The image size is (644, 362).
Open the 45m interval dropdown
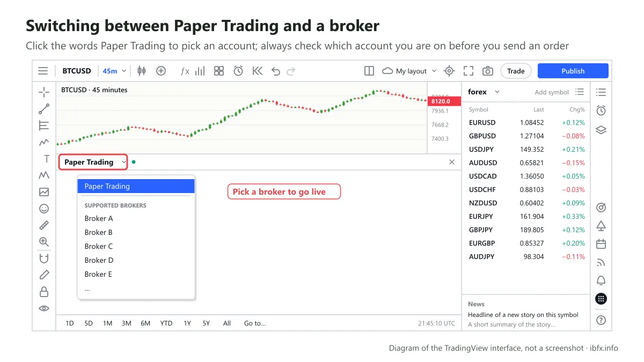click(114, 71)
